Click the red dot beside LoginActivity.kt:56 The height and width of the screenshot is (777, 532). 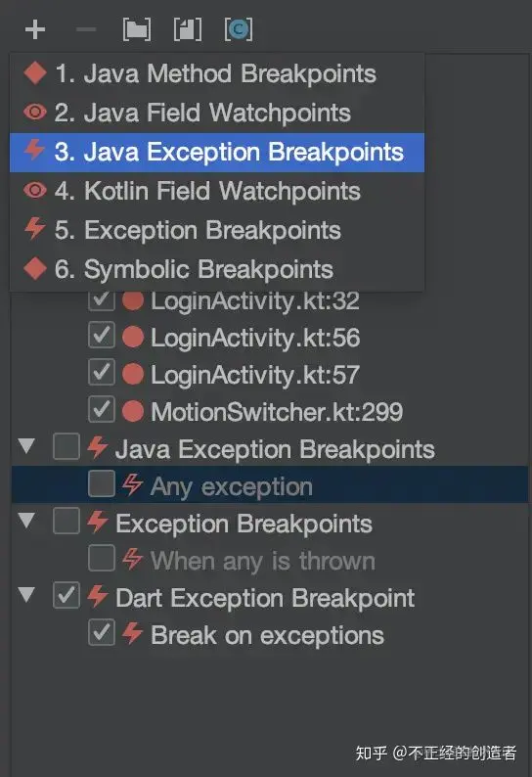[x=133, y=338]
